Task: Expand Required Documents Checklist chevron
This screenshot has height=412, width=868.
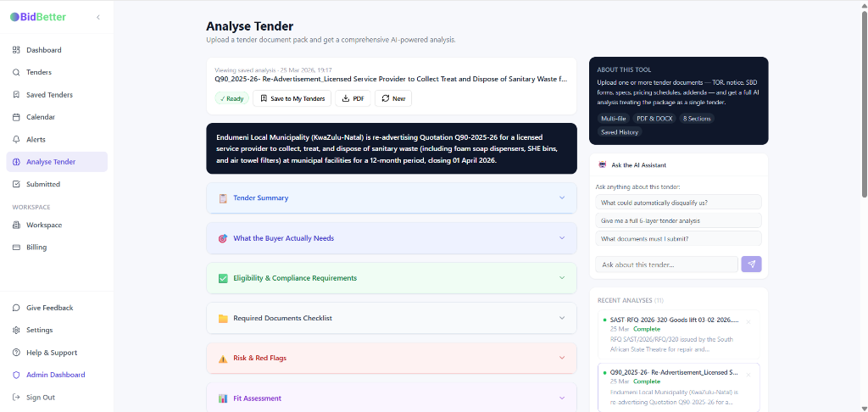Action: tap(562, 318)
